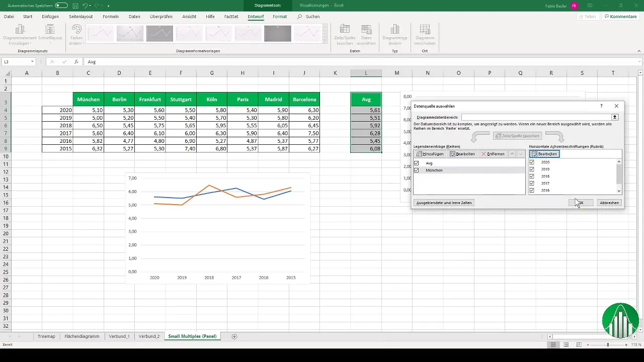This screenshot has height=362, width=644.
Task: Uncheck the 2016 category checkbox
Action: click(532, 191)
